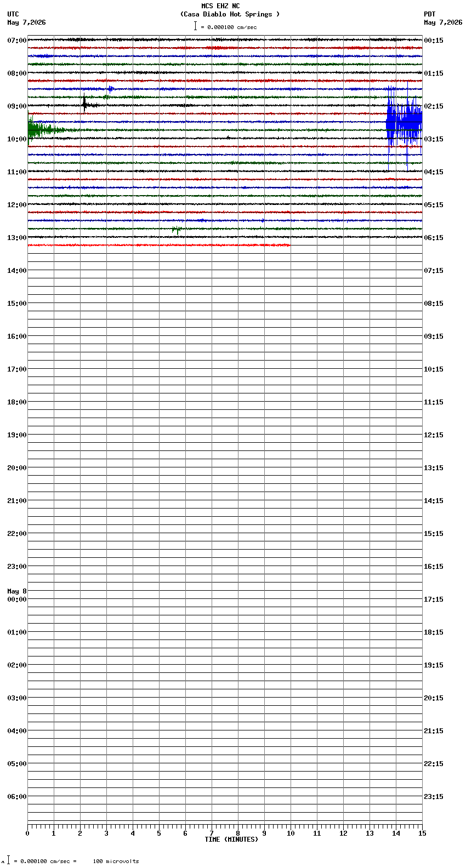
Task: Click the scale bar icon in bottom legend
Action: (8, 860)
